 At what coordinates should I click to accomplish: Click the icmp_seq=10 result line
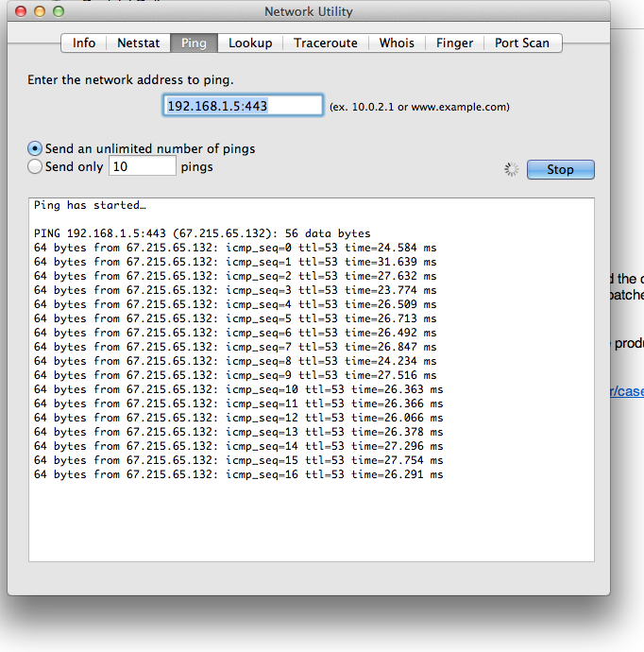pyautogui.click(x=239, y=389)
